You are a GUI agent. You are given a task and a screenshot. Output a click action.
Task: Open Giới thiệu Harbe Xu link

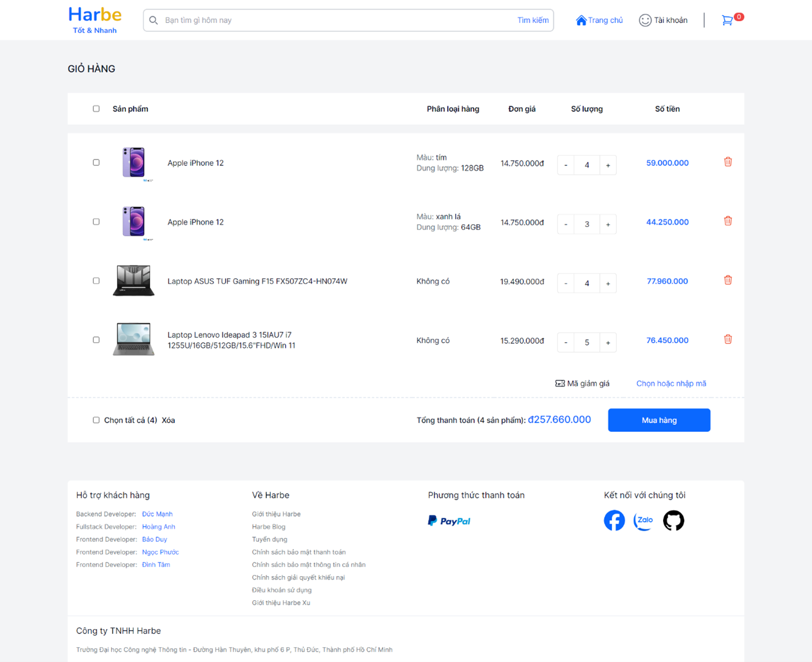pyautogui.click(x=281, y=603)
